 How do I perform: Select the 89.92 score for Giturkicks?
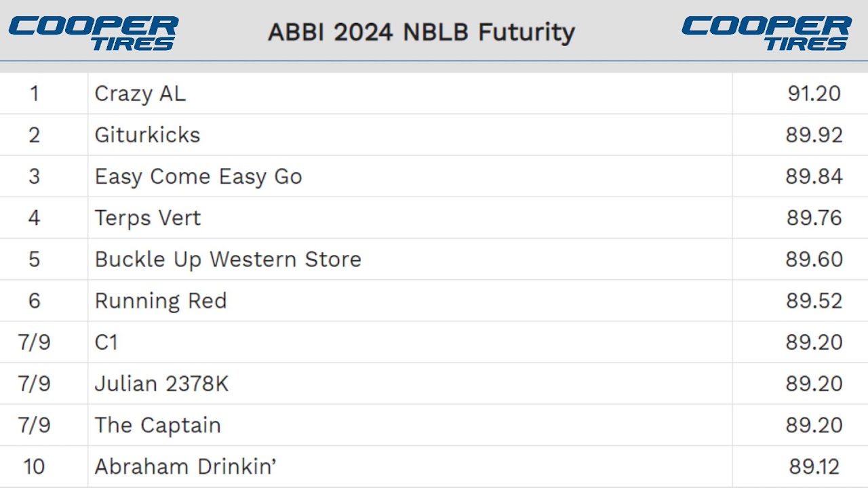(814, 135)
